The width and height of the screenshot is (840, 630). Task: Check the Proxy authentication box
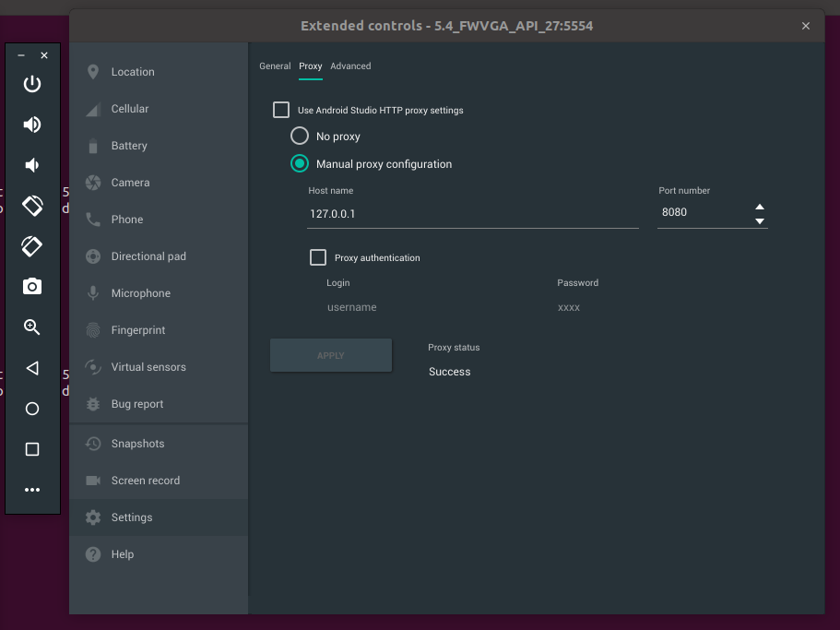pyautogui.click(x=318, y=257)
